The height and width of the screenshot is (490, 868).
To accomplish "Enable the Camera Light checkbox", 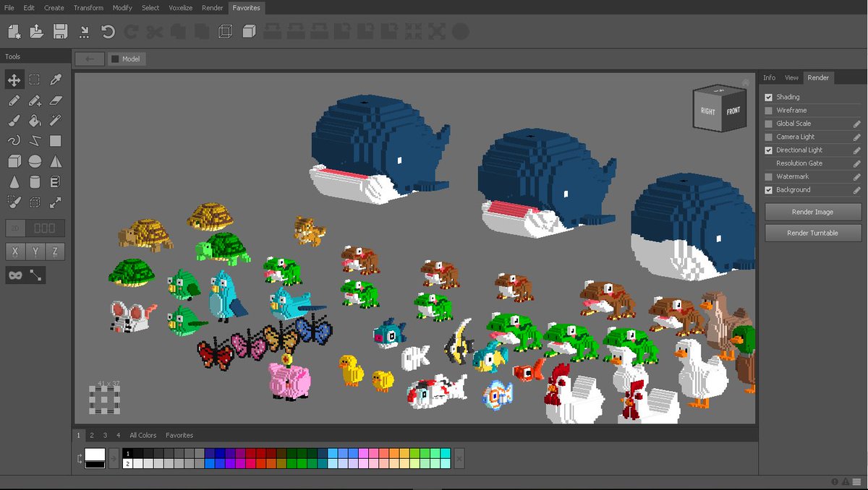I will tap(769, 137).
